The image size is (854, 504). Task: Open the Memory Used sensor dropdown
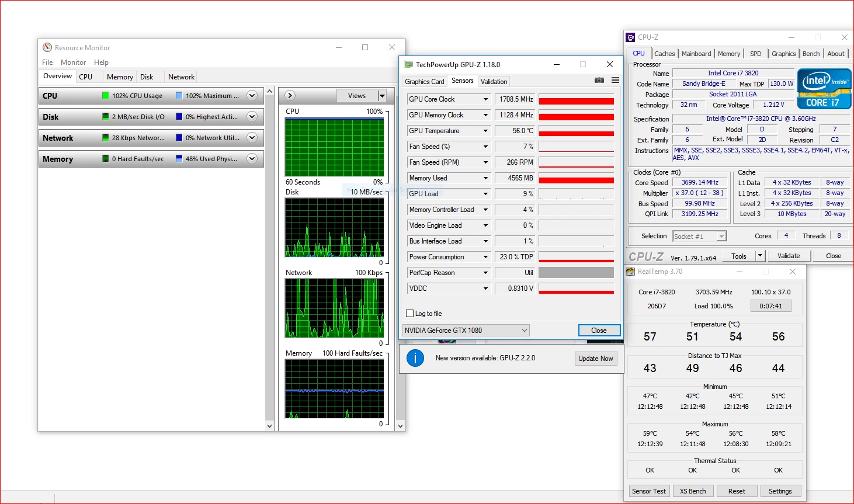tap(485, 178)
